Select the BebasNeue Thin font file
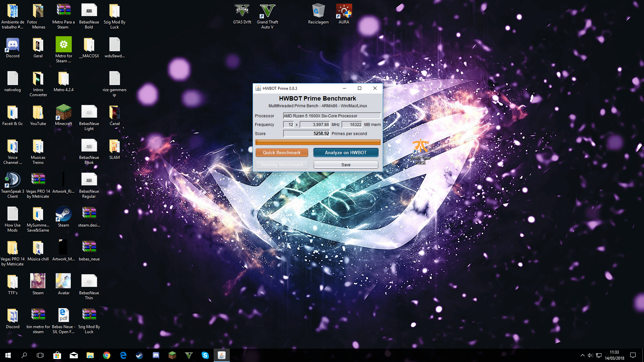The height and width of the screenshot is (362, 644). [89, 287]
